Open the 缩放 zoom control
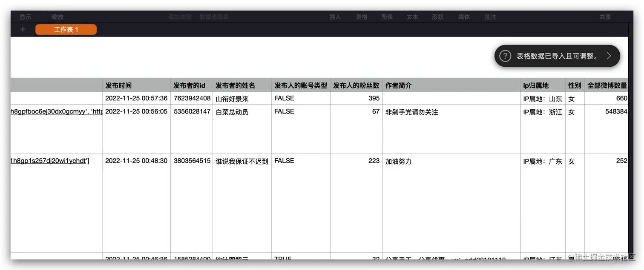Screen dimensions: 644x270 (x=58, y=17)
